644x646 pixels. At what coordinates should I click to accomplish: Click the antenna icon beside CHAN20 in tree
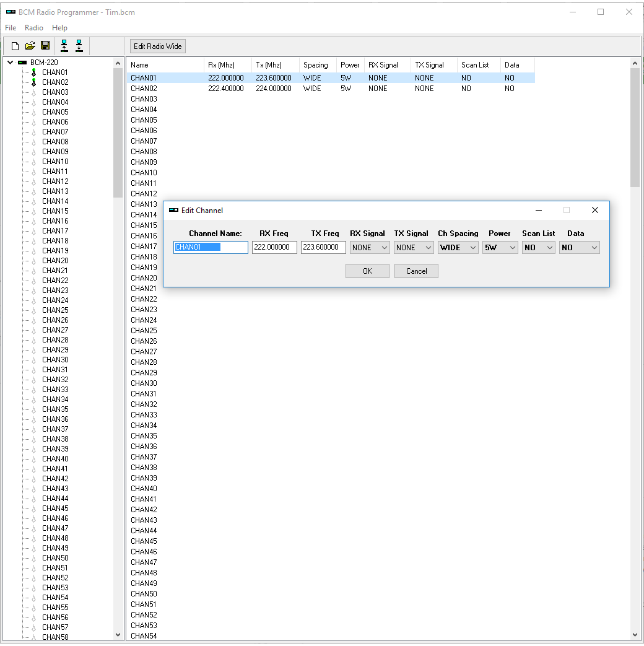(x=34, y=261)
